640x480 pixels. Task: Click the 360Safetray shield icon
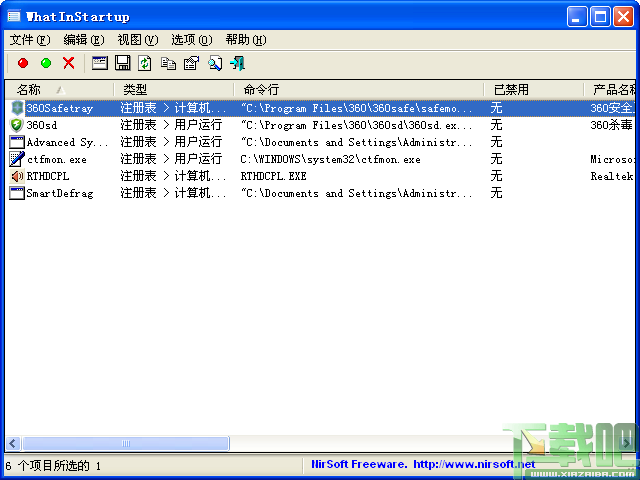coord(17,108)
